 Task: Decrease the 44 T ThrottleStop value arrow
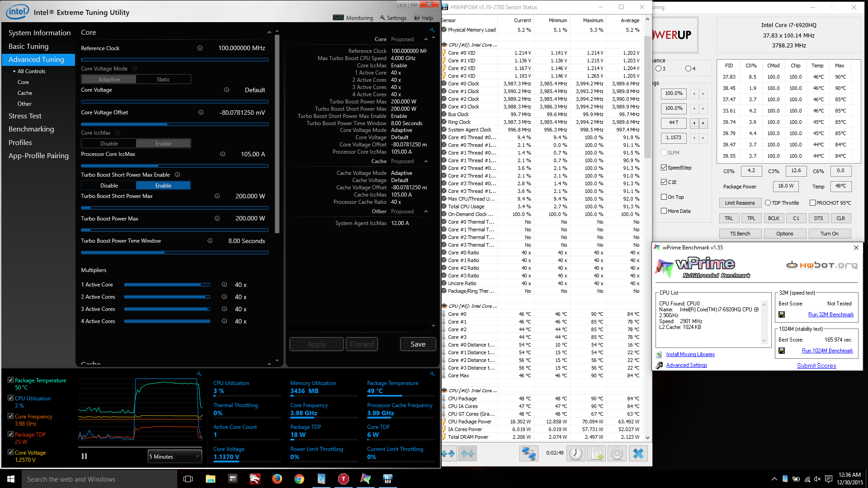click(694, 123)
